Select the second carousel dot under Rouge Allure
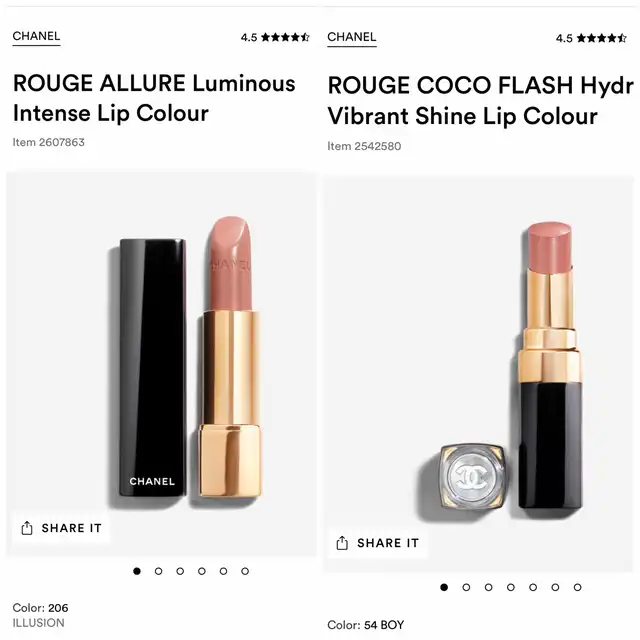640x640 pixels. (159, 571)
